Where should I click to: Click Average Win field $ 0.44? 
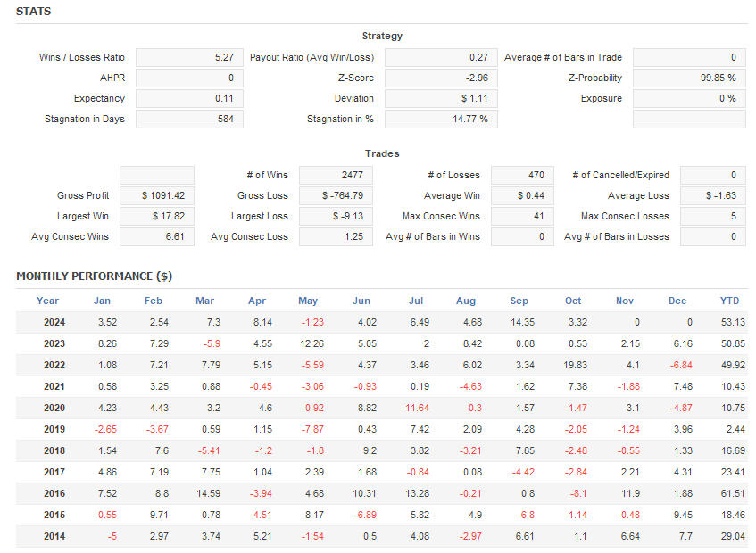coord(522,195)
